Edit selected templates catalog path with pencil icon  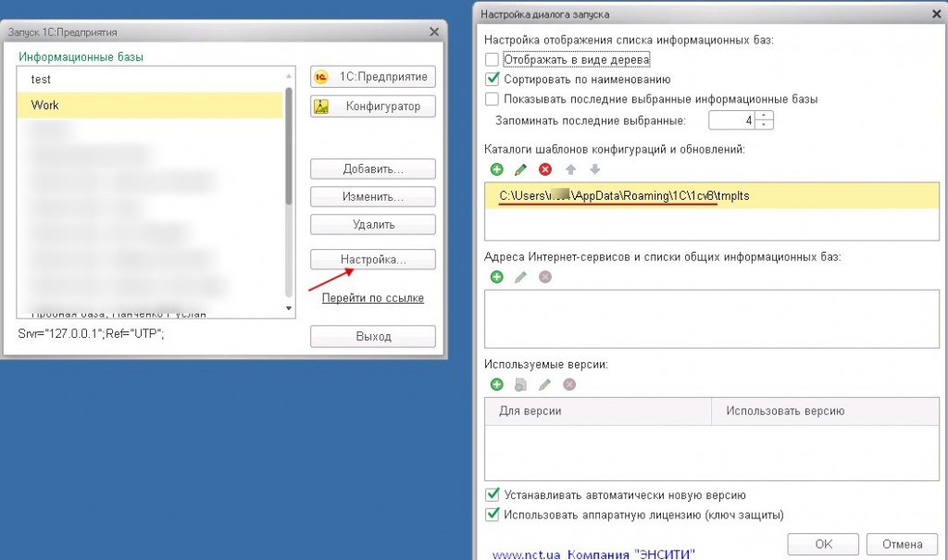pyautogui.click(x=520, y=169)
